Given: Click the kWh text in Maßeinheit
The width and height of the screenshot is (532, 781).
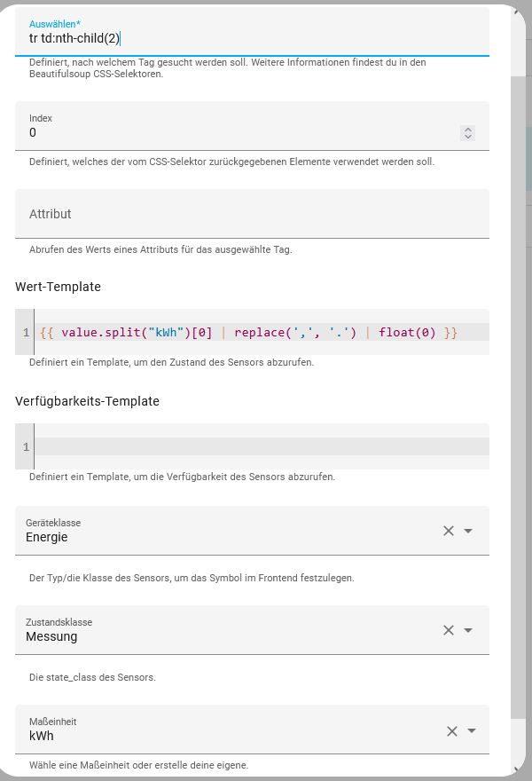Looking at the screenshot, I should (x=42, y=736).
